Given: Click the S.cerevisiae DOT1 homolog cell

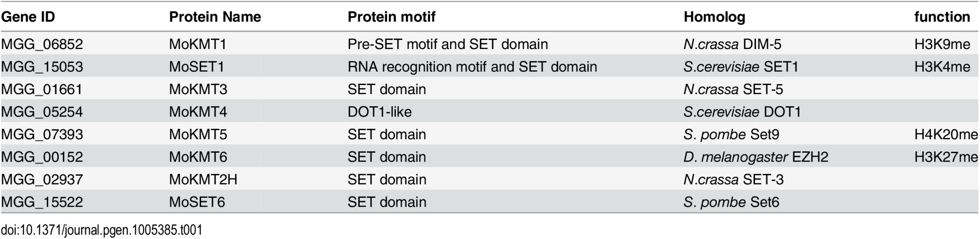Looking at the screenshot, I should [x=742, y=112].
